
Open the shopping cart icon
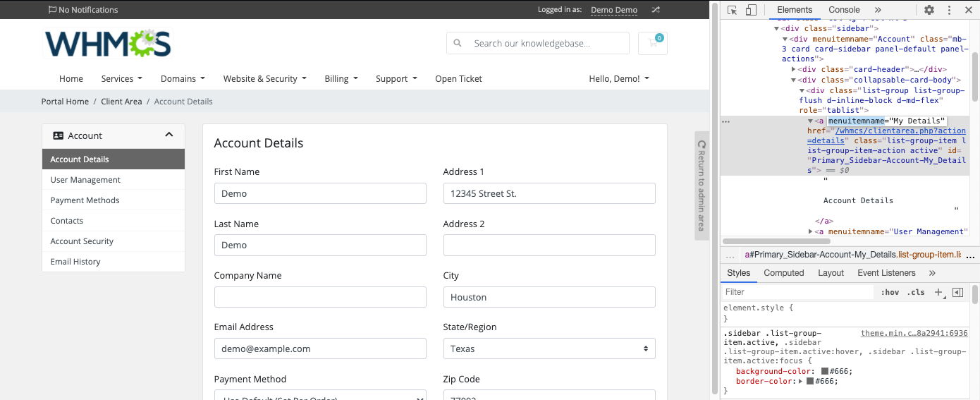(653, 43)
